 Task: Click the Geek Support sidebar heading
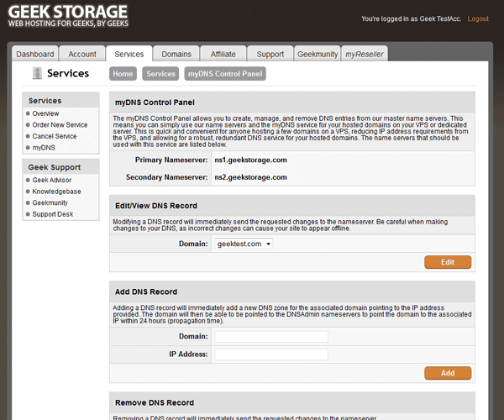pos(55,167)
